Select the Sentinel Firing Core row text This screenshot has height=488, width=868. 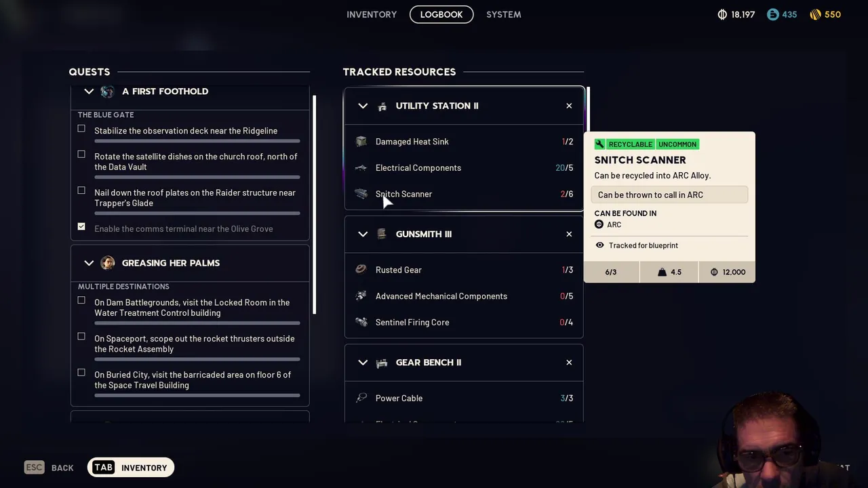(x=412, y=322)
